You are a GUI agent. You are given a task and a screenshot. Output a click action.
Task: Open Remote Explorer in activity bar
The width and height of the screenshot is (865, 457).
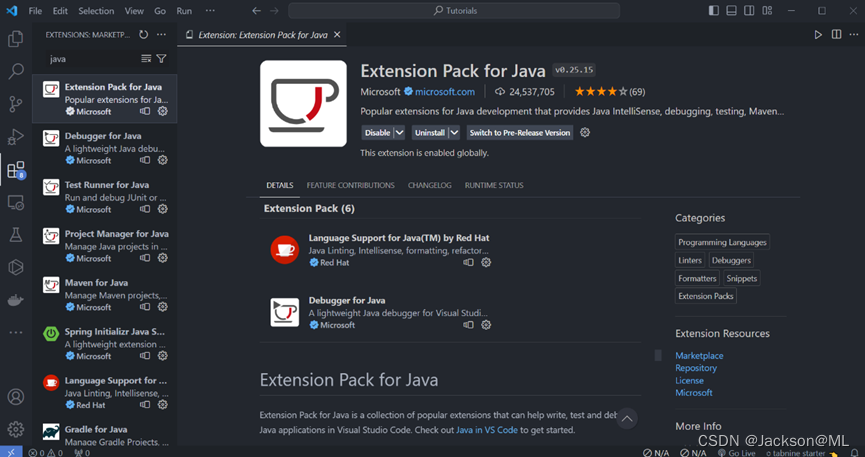(15, 203)
